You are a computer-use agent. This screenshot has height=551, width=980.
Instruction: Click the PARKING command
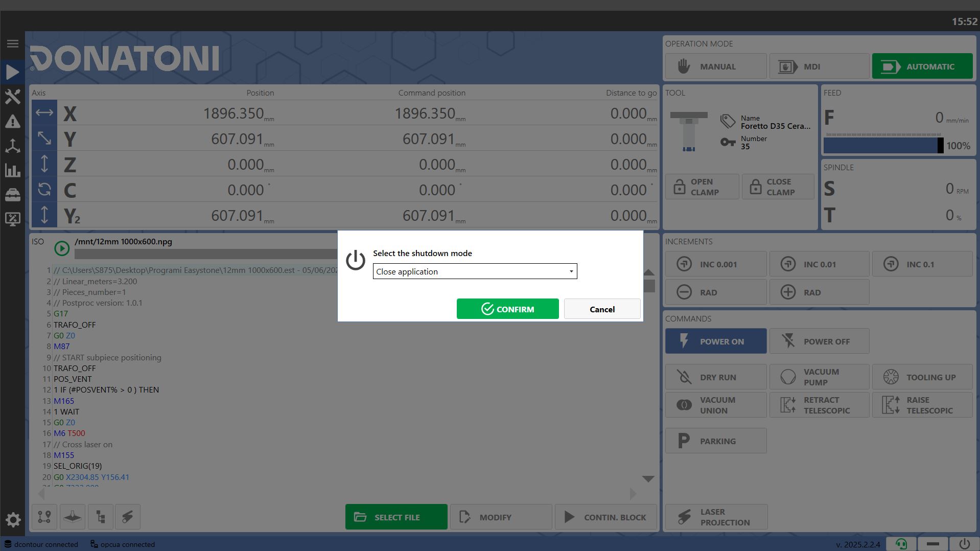(716, 441)
